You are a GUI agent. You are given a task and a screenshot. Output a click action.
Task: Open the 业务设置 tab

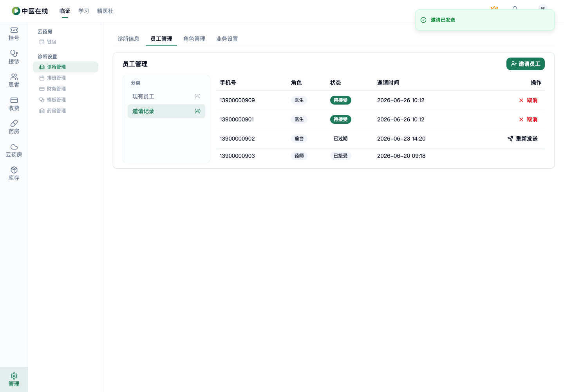tap(227, 39)
